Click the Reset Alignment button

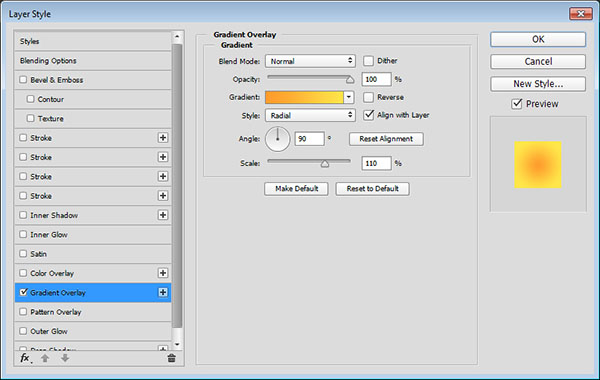point(386,139)
